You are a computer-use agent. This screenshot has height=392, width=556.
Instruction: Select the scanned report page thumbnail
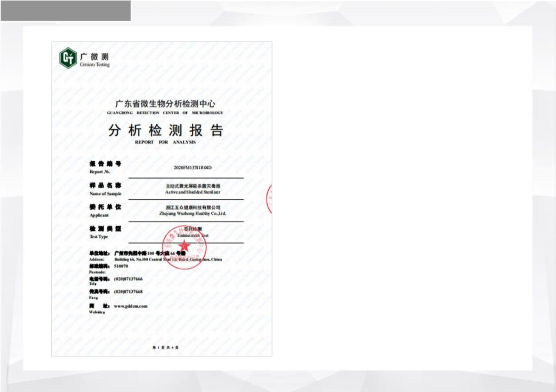[x=162, y=199]
